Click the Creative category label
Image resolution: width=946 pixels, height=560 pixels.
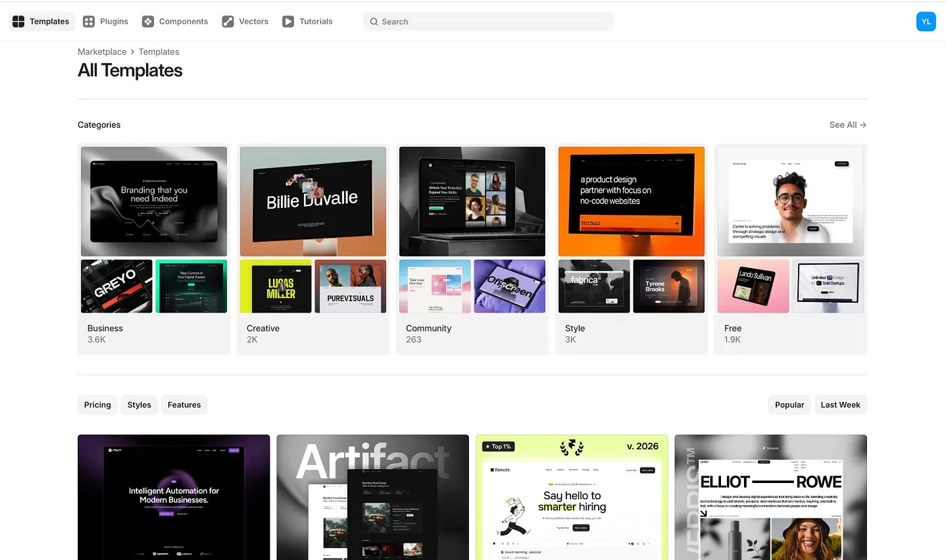click(x=263, y=328)
